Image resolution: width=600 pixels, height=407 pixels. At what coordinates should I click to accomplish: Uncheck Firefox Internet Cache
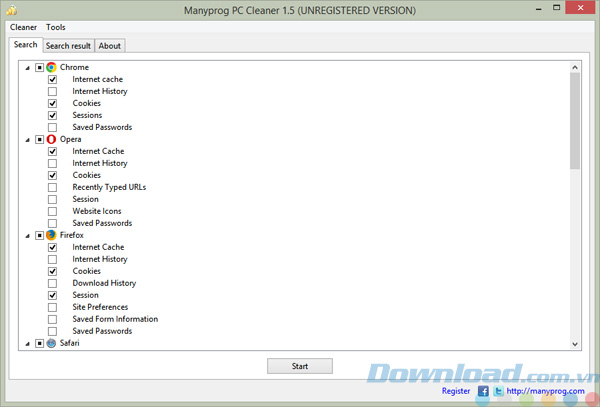click(x=52, y=247)
